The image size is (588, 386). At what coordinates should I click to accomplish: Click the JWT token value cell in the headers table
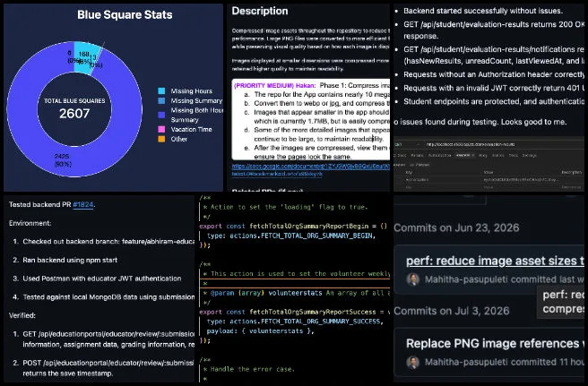[520, 180]
